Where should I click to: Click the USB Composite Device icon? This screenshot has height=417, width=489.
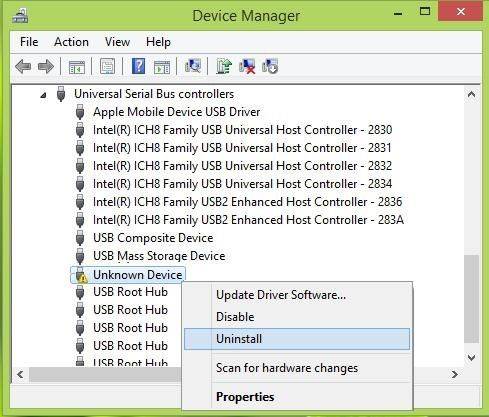coord(80,238)
